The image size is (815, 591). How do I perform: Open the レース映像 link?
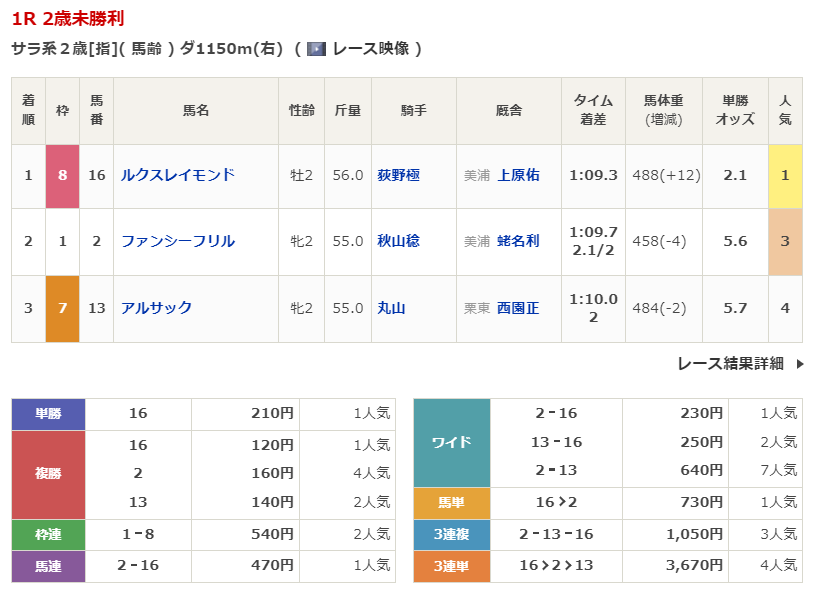371,49
